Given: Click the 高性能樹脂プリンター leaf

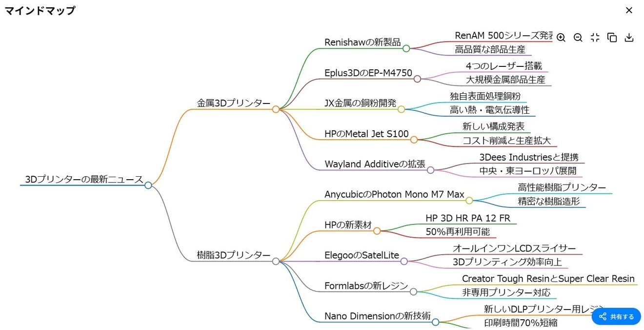Looking at the screenshot, I should click(x=562, y=187).
